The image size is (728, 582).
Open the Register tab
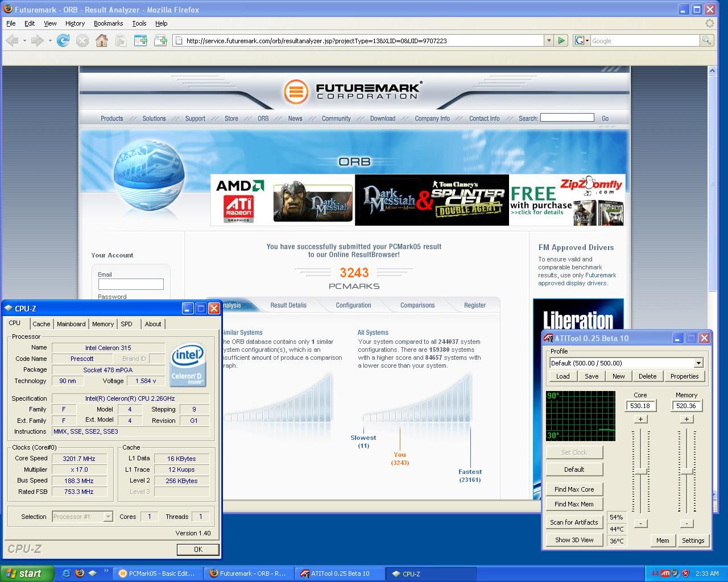click(x=475, y=305)
